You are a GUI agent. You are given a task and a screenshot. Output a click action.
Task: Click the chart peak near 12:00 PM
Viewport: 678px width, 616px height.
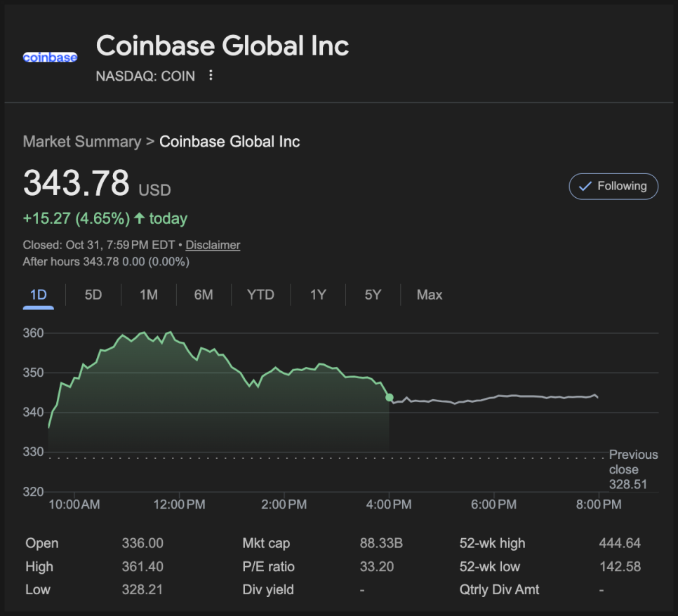[x=170, y=333]
